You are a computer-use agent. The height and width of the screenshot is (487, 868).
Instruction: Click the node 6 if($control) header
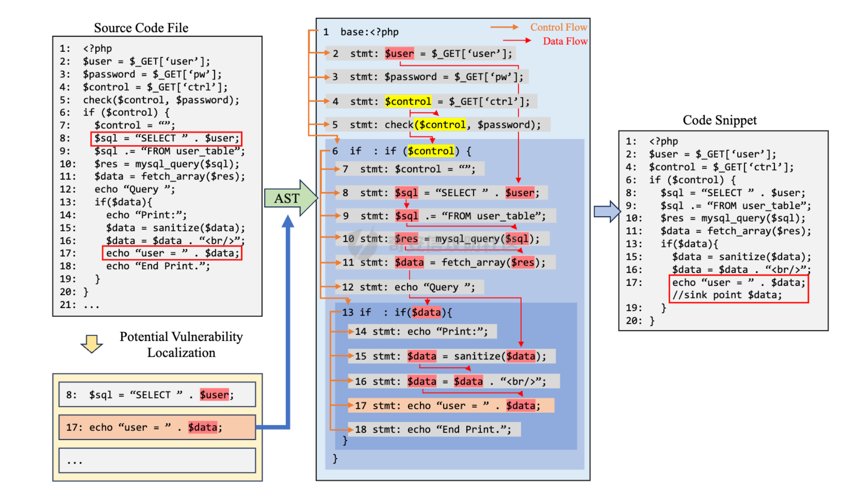(x=402, y=151)
